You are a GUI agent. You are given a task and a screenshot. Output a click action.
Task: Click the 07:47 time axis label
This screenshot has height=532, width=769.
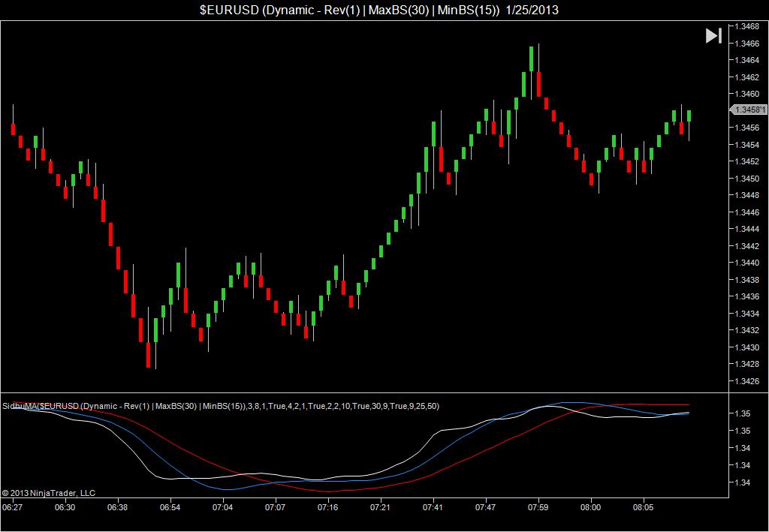pyautogui.click(x=486, y=507)
